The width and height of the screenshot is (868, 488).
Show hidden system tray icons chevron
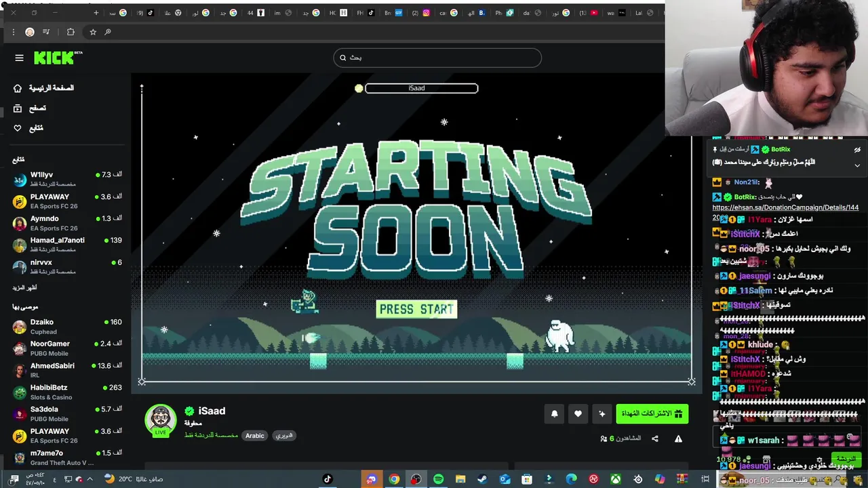(90, 479)
